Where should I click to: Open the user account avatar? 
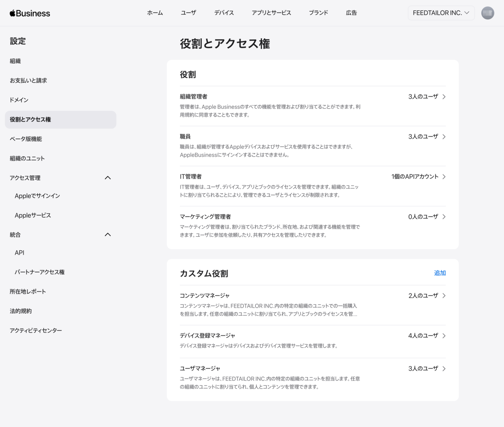click(x=487, y=13)
